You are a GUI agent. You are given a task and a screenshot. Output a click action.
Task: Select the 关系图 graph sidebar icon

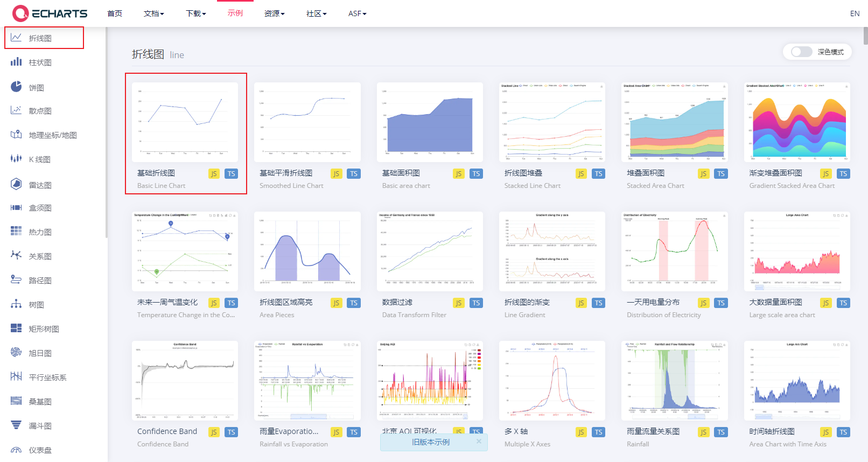click(x=16, y=256)
